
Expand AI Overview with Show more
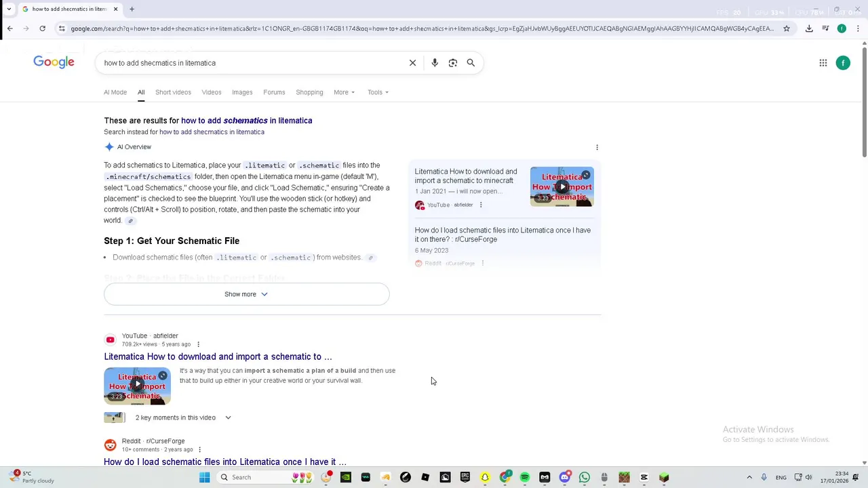[246, 294]
